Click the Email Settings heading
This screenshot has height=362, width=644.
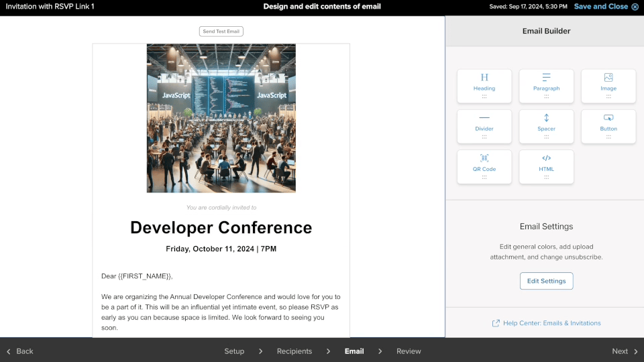[546, 227]
